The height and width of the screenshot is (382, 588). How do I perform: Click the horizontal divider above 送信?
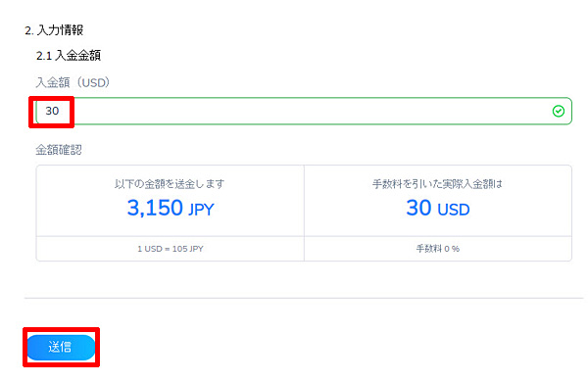pyautogui.click(x=304, y=298)
